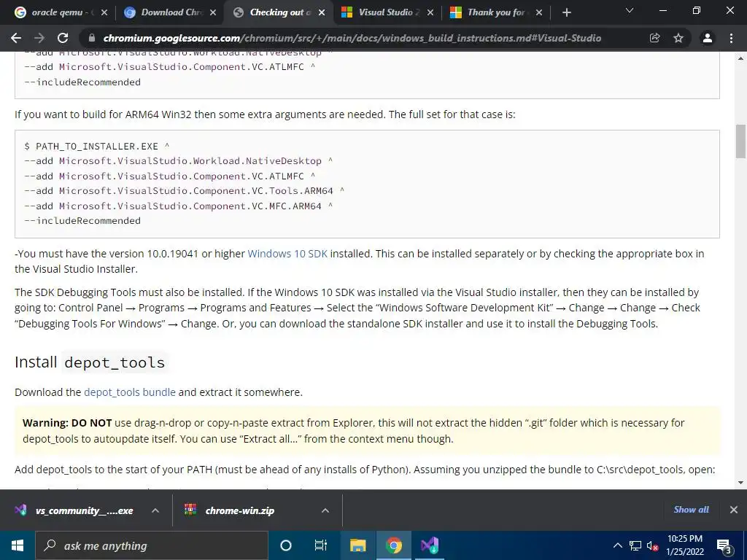Open the Chrome profile menu

[708, 38]
